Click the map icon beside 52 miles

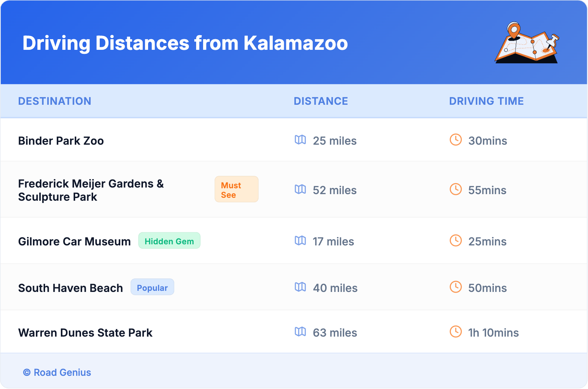(x=300, y=189)
